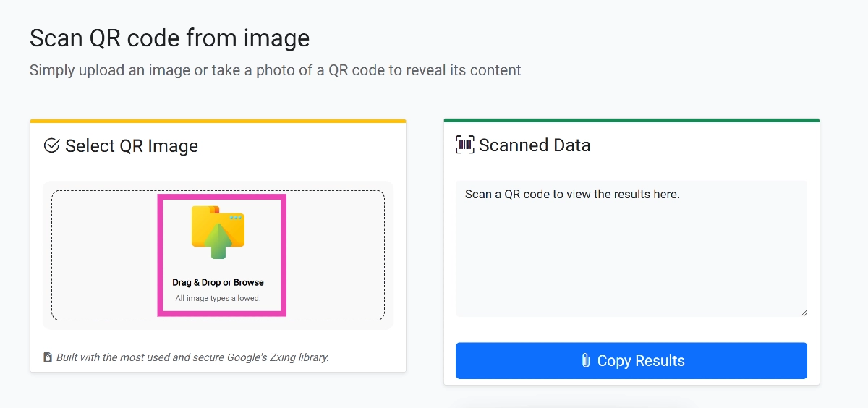
Task: Open the secure Google's Zxing library link
Action: click(260, 357)
